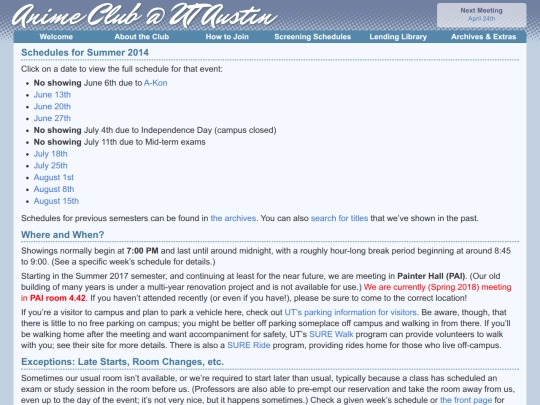Open the July 25th schedule

click(x=50, y=165)
